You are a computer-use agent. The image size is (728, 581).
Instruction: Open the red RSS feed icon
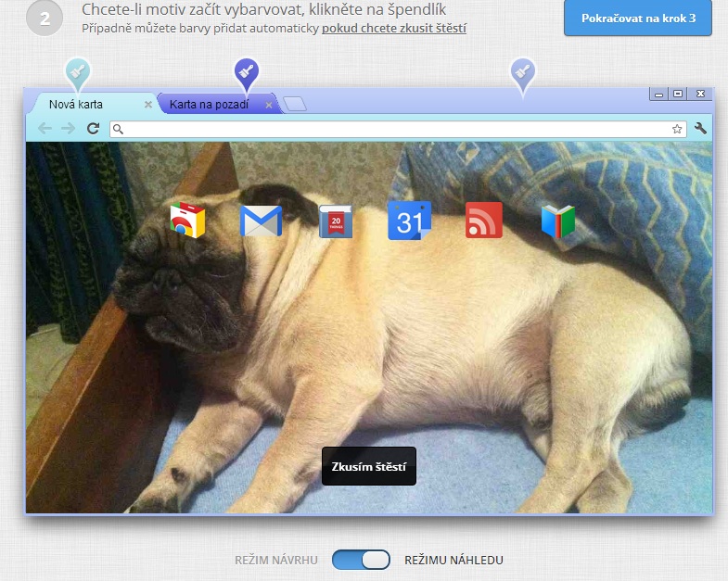(484, 220)
